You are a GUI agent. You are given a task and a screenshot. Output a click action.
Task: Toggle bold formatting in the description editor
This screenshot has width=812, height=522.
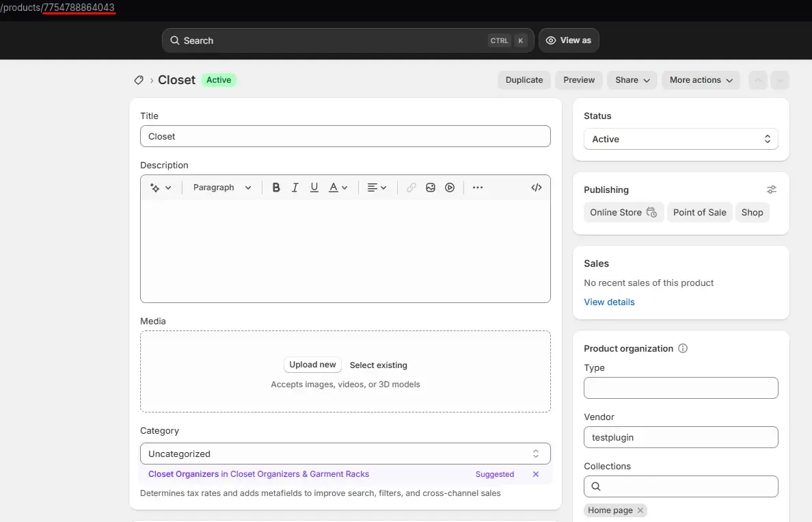[x=276, y=187]
